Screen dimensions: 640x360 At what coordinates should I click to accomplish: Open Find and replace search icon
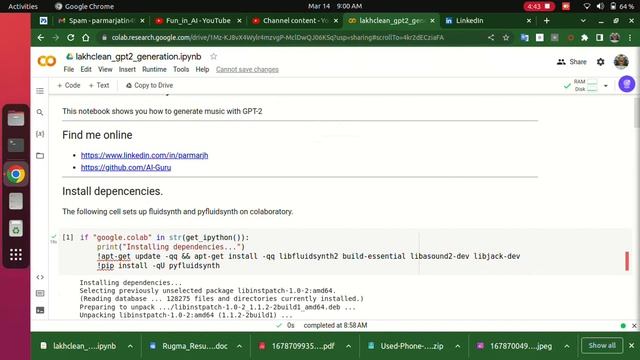(40, 112)
